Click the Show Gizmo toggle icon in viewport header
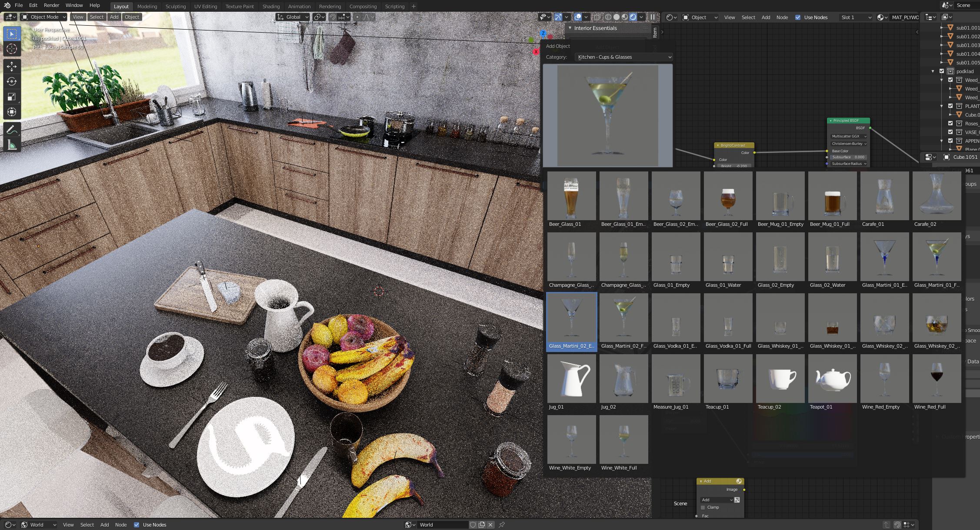Viewport: 980px width, 530px height. coord(558,17)
